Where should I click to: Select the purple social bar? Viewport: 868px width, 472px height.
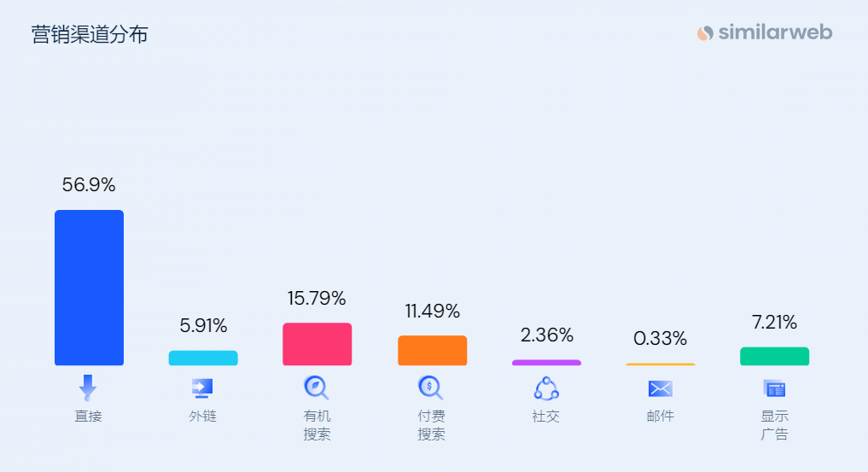coord(546,363)
